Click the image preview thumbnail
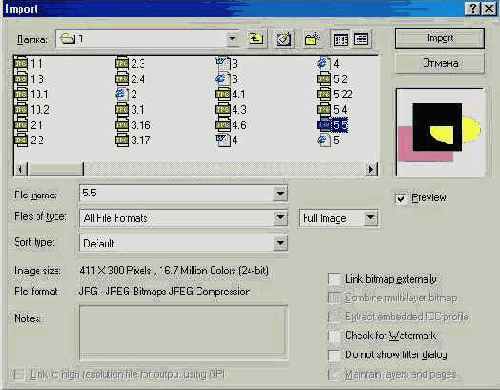500x390 pixels. click(440, 132)
